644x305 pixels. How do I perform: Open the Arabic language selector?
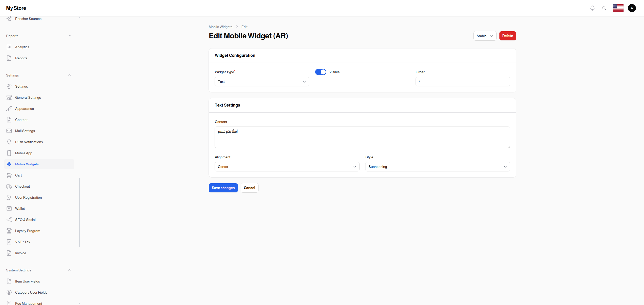coord(485,36)
